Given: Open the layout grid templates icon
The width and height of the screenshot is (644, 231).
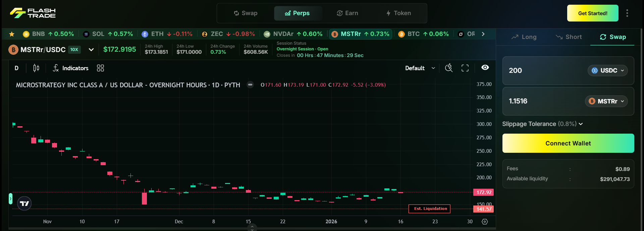Looking at the screenshot, I should pyautogui.click(x=100, y=68).
